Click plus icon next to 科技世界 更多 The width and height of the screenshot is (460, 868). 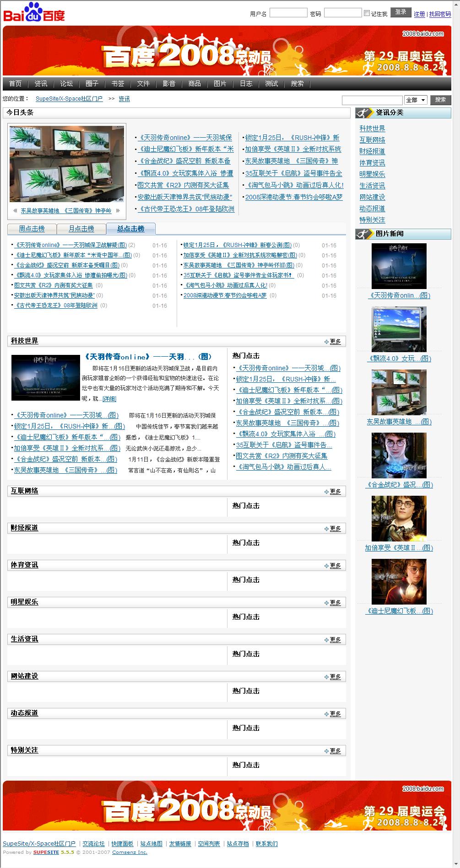pyautogui.click(x=326, y=342)
